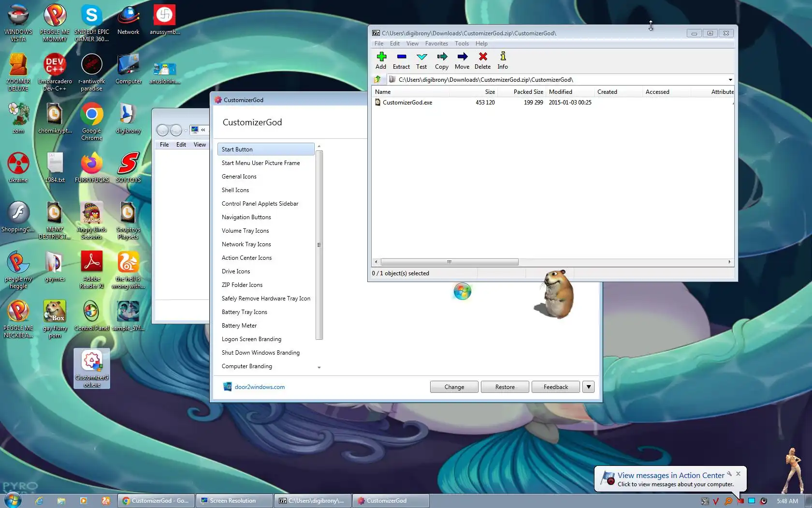
Task: Select General Icons in CustomizerGod list
Action: click(x=266, y=177)
